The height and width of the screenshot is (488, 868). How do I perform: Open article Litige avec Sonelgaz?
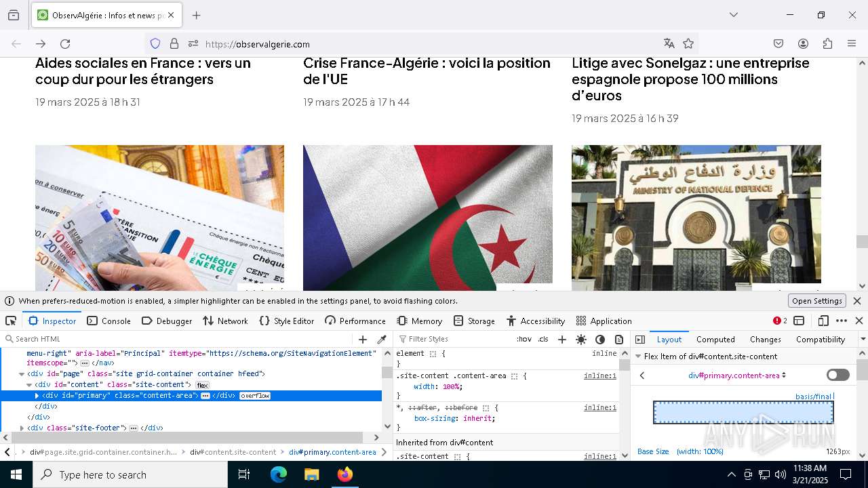[690, 79]
